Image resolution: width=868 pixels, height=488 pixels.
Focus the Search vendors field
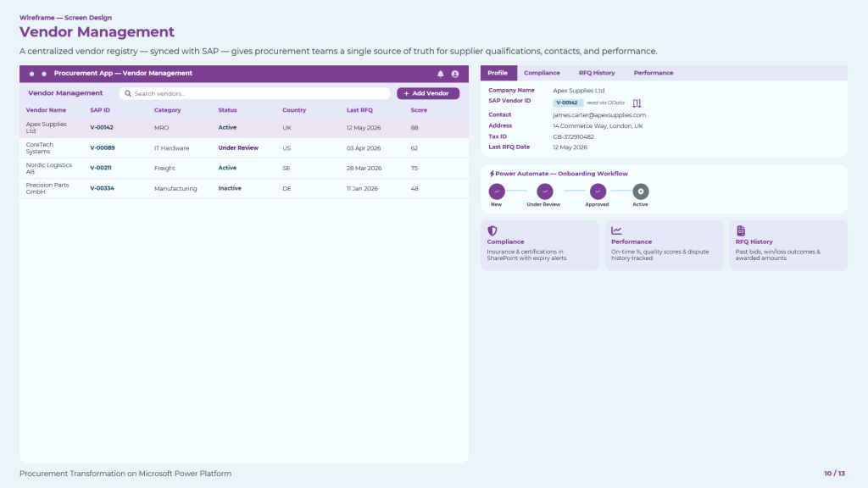(254, 93)
